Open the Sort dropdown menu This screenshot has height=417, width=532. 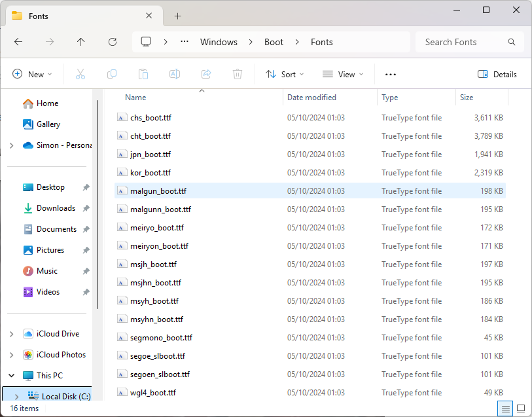click(285, 74)
